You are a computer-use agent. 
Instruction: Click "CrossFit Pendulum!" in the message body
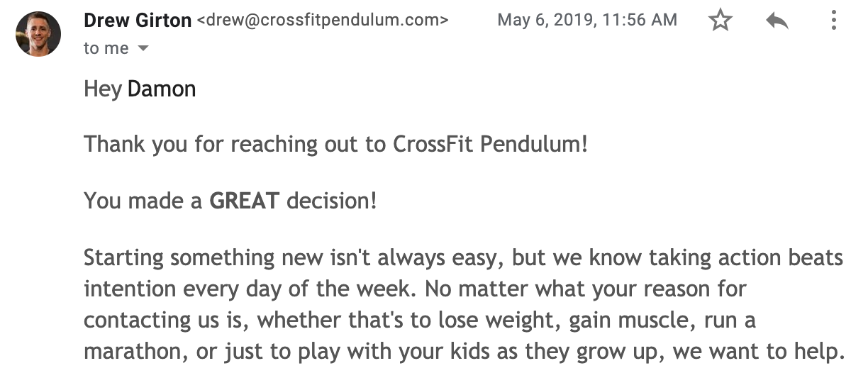tap(490, 145)
